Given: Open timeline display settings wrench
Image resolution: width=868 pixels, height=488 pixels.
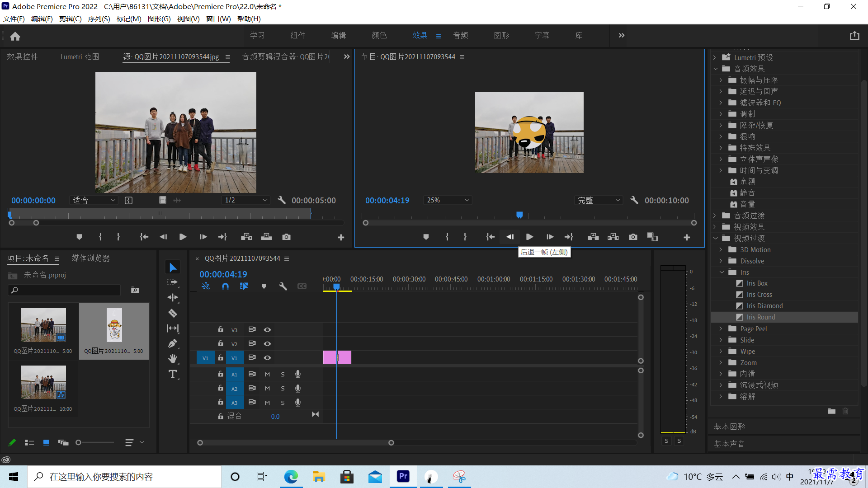Looking at the screenshot, I should [x=283, y=286].
